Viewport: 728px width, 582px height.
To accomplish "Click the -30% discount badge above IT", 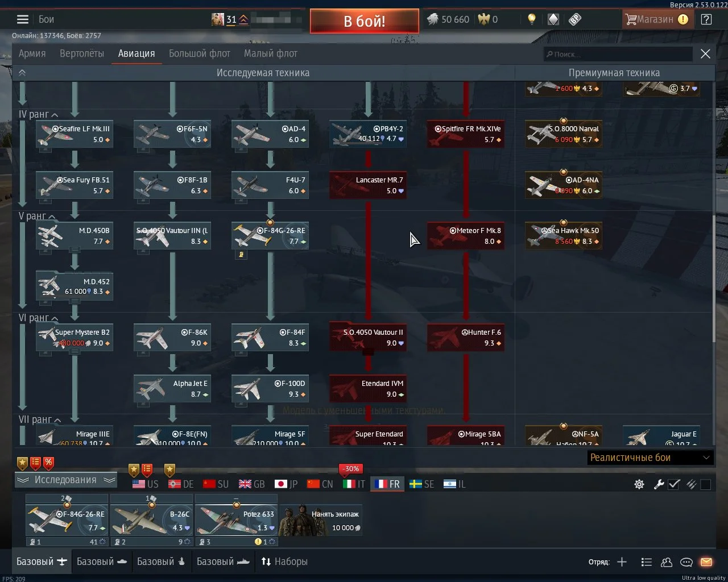I will pos(351,469).
